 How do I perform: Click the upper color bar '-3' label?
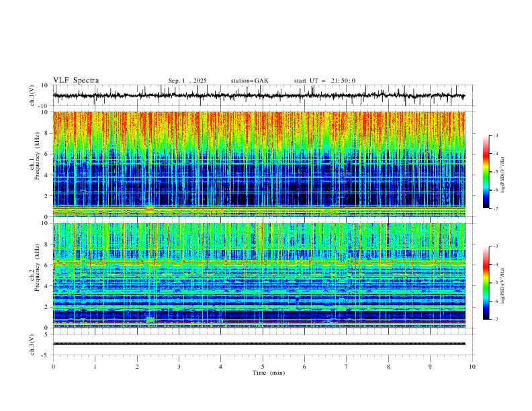coord(495,135)
